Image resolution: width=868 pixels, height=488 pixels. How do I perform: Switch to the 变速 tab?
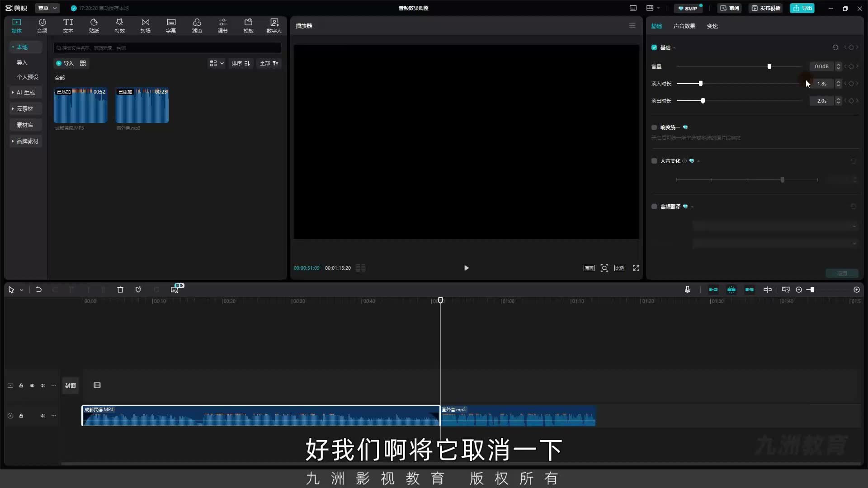[x=712, y=26]
